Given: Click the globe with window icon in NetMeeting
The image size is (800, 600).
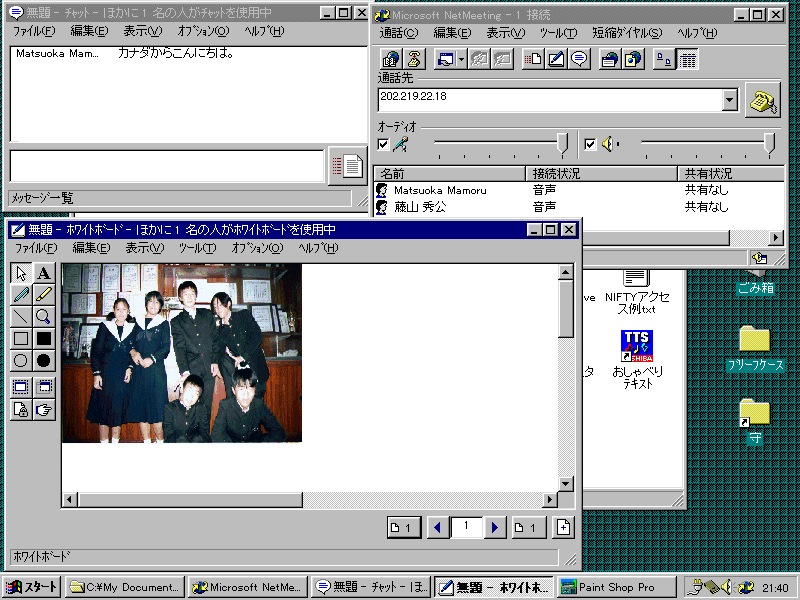Looking at the screenshot, I should click(x=609, y=60).
